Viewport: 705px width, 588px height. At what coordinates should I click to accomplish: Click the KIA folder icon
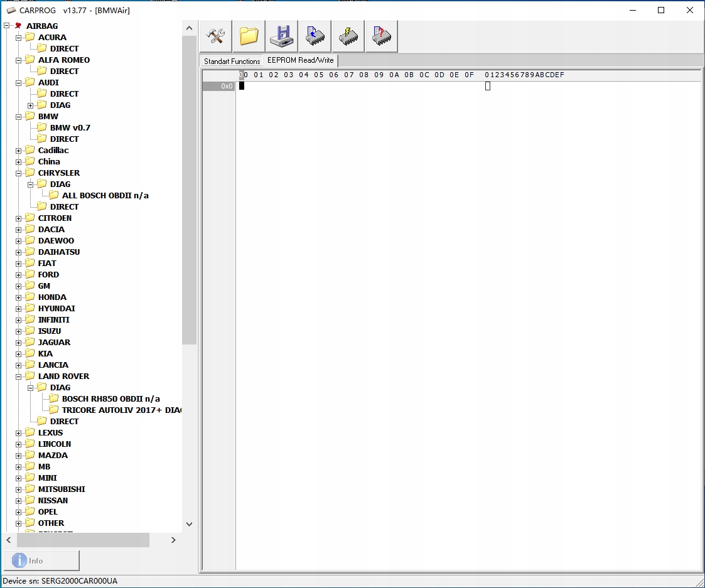[30, 353]
